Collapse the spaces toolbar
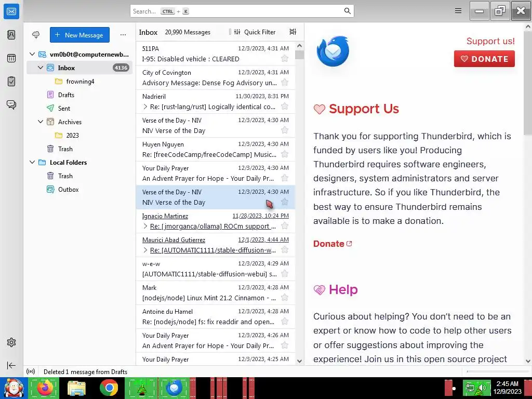 point(11,365)
